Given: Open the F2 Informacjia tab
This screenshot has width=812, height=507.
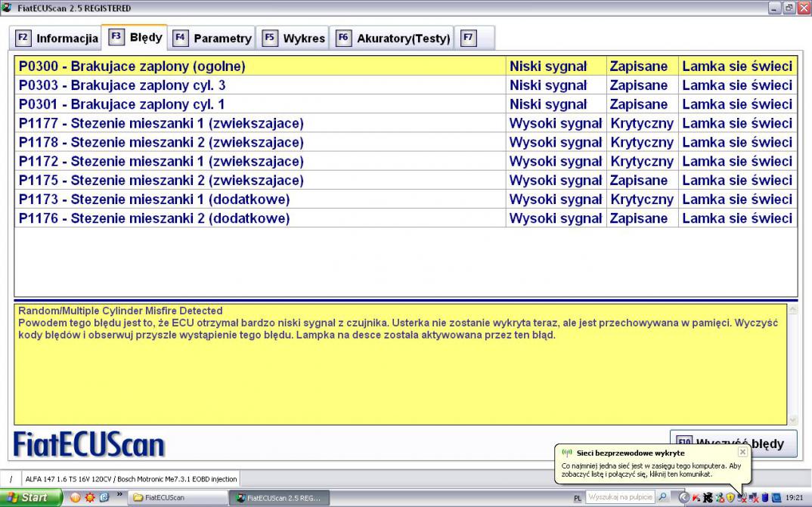Looking at the screenshot, I should point(55,39).
